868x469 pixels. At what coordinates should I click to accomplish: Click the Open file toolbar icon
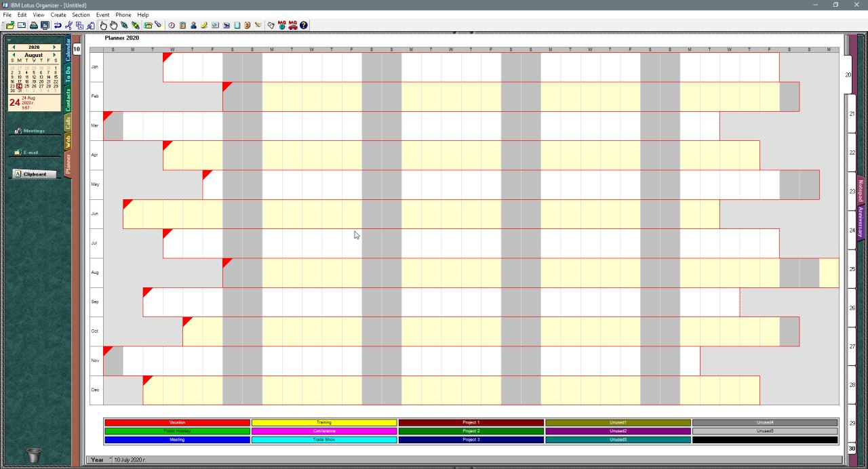click(10, 25)
